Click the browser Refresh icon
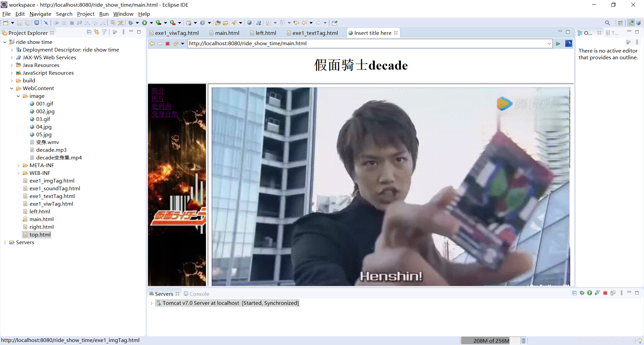Image resolution: width=644 pixels, height=345 pixels. 175,44
